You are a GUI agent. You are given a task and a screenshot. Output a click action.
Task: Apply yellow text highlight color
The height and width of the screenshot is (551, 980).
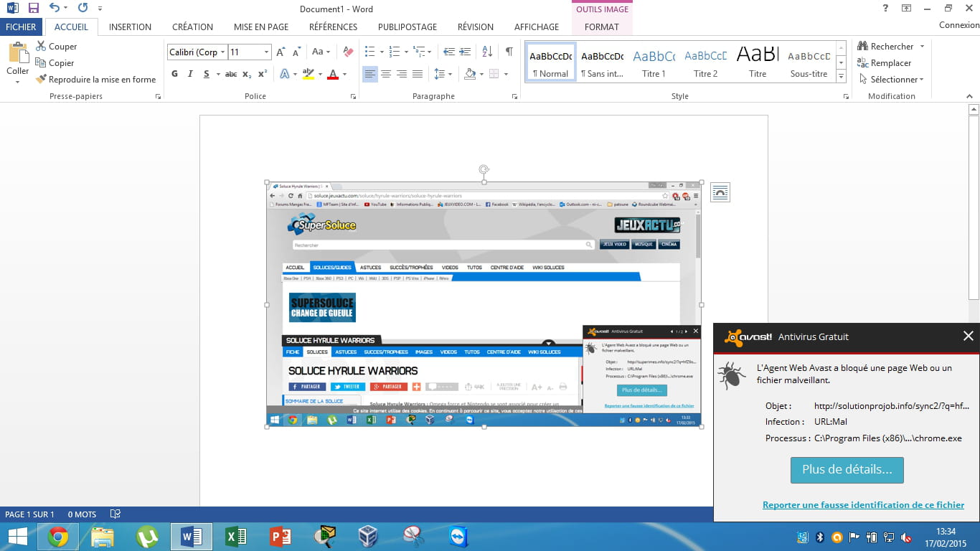[308, 74]
